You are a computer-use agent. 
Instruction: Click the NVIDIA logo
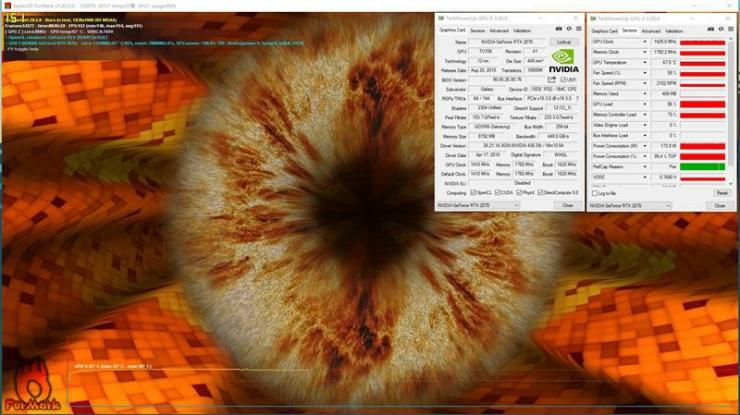pyautogui.click(x=563, y=61)
